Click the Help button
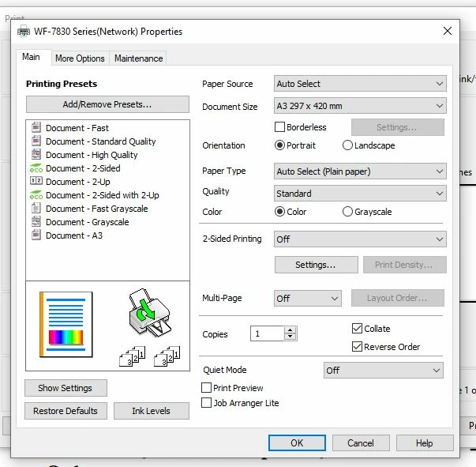476x467 pixels. coord(425,443)
